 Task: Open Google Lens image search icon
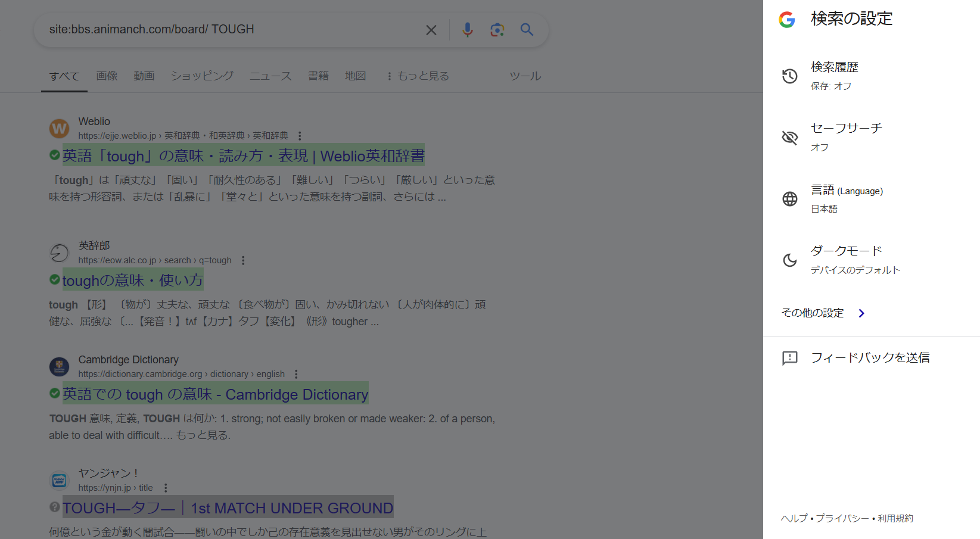pyautogui.click(x=497, y=30)
